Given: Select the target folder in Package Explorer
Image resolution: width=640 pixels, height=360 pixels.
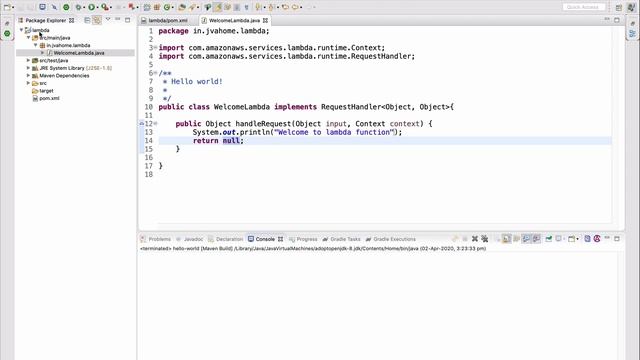Looking at the screenshot, I should tap(46, 91).
